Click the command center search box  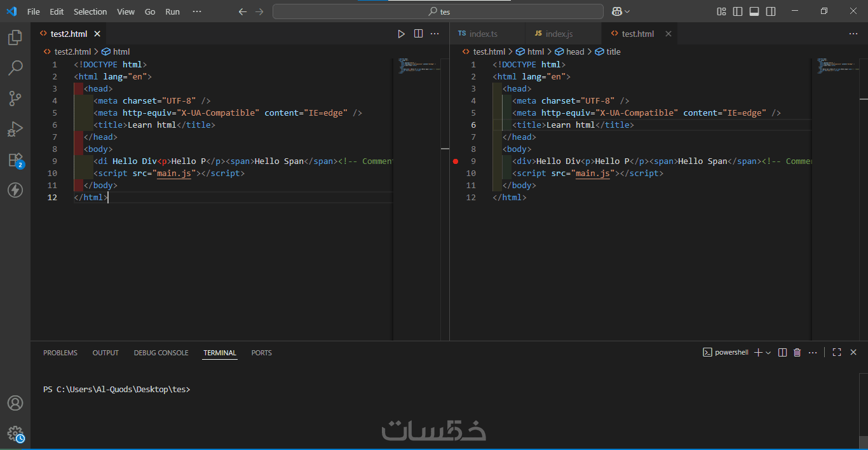coord(438,11)
